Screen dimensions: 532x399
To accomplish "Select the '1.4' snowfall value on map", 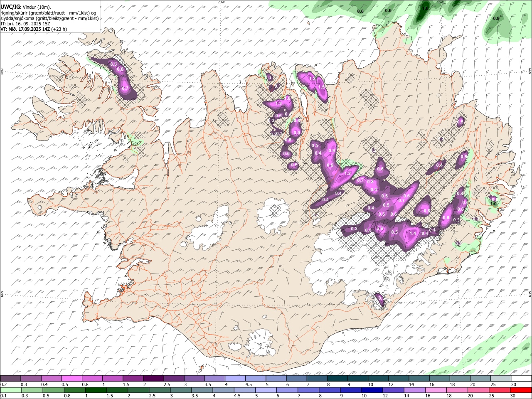I will [413, 234].
